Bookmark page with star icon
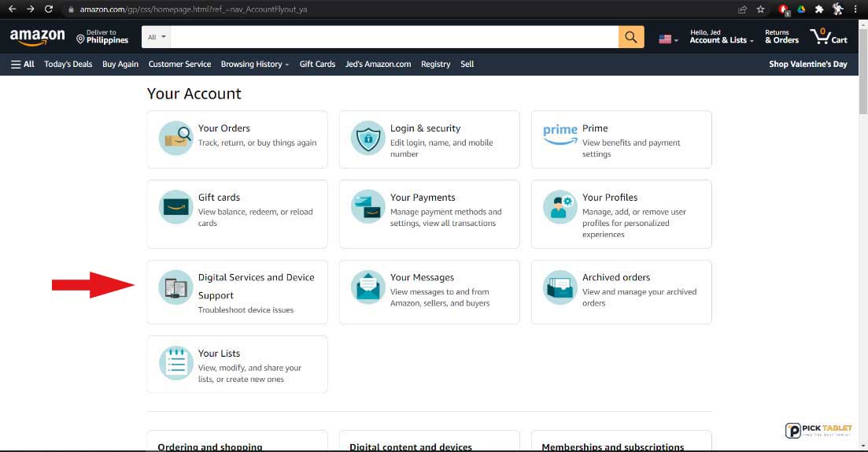868x452 pixels. 761,9
